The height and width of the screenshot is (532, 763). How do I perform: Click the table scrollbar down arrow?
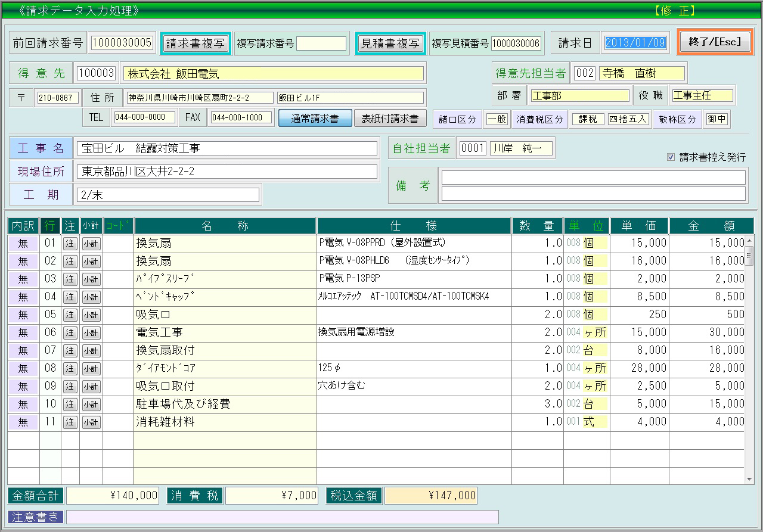(750, 479)
